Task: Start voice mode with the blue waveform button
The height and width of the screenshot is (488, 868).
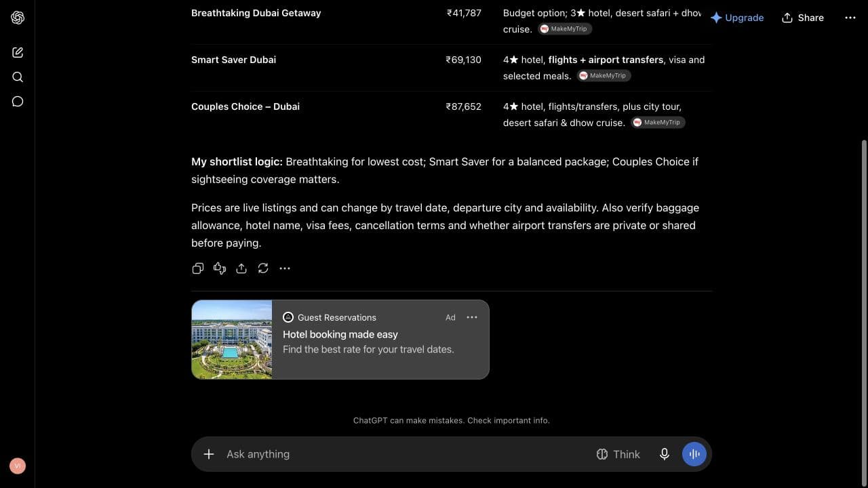Action: pos(694,454)
